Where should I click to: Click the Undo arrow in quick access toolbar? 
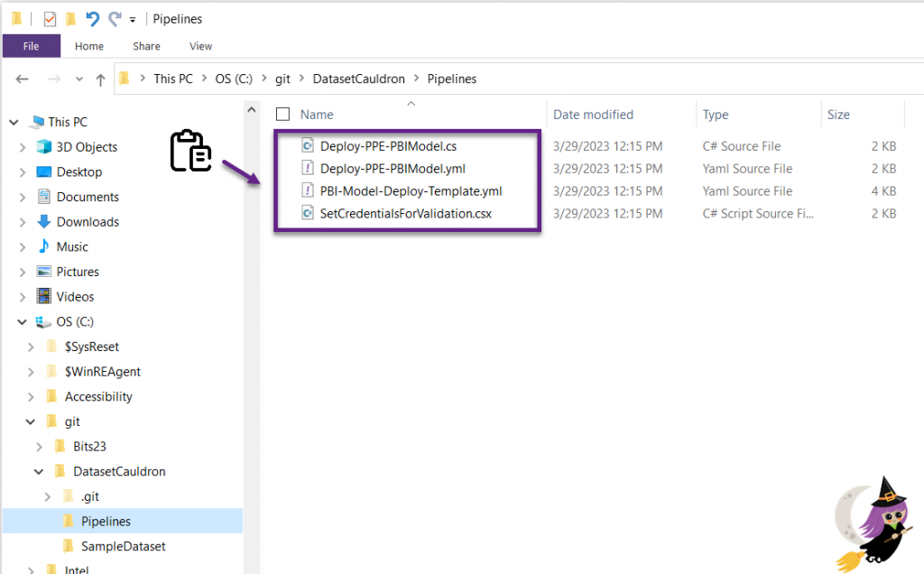point(93,20)
